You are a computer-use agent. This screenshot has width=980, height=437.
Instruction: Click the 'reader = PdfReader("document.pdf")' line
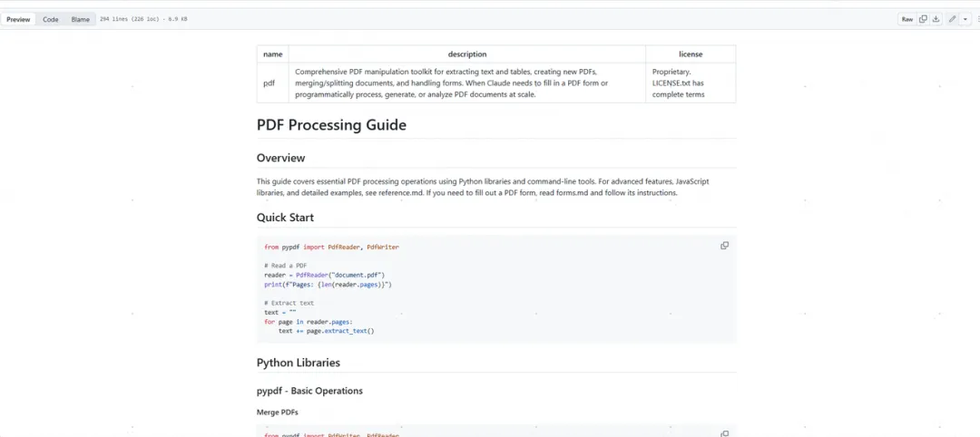[x=324, y=276]
